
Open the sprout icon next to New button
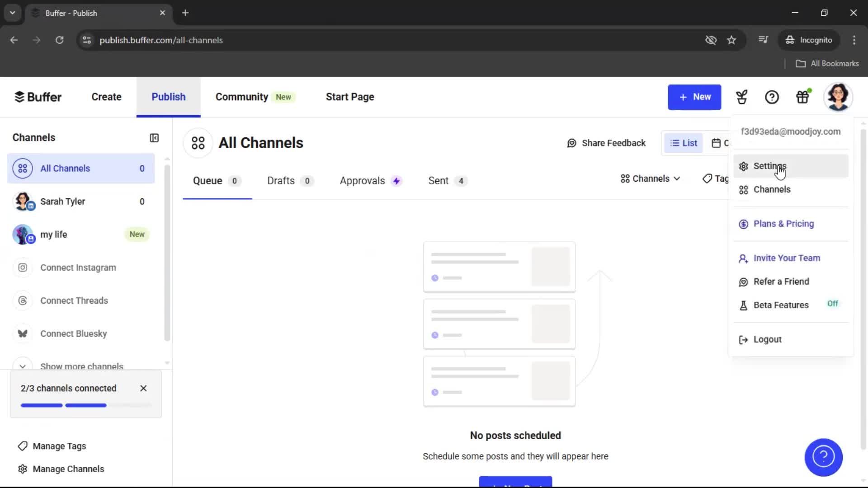coord(741,97)
